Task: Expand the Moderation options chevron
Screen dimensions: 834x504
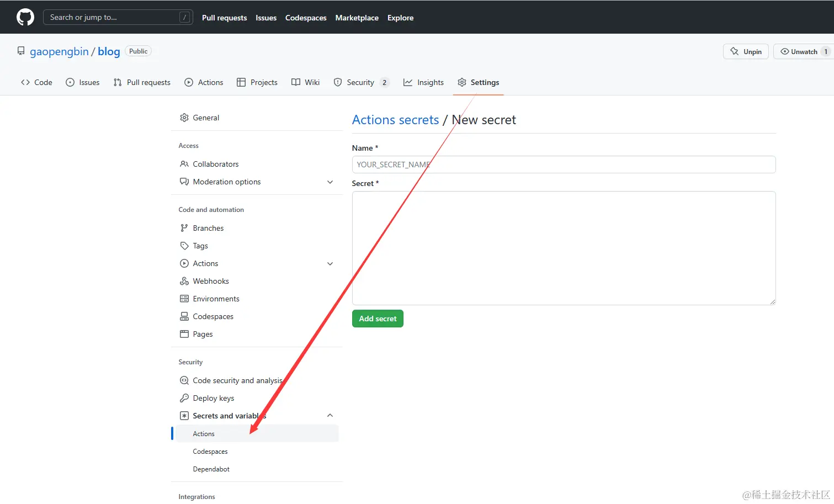Action: 330,182
